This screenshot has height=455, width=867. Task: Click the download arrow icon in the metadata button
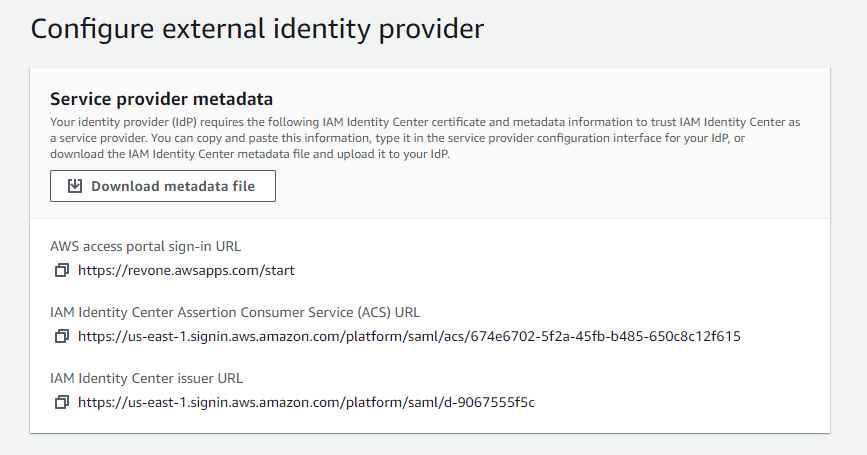pos(75,186)
